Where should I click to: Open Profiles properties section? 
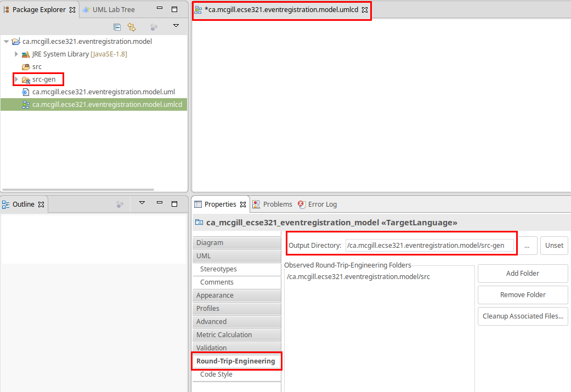point(237,308)
